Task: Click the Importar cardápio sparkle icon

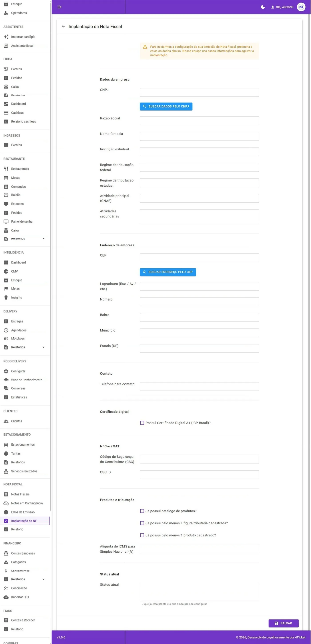Action: coord(6,37)
